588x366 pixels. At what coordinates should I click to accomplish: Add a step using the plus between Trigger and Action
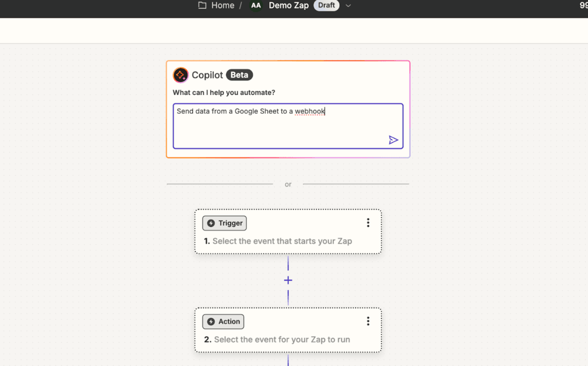(288, 280)
